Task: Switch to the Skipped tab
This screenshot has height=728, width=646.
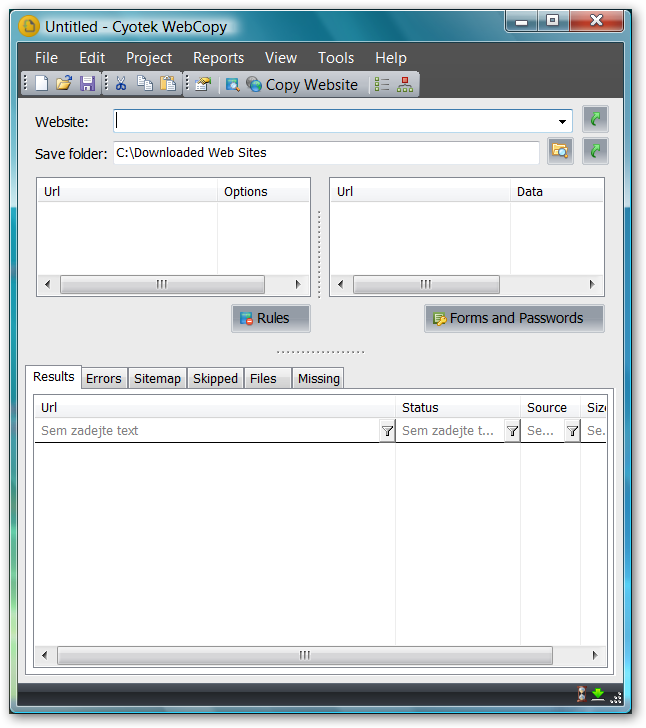Action: tap(215, 378)
